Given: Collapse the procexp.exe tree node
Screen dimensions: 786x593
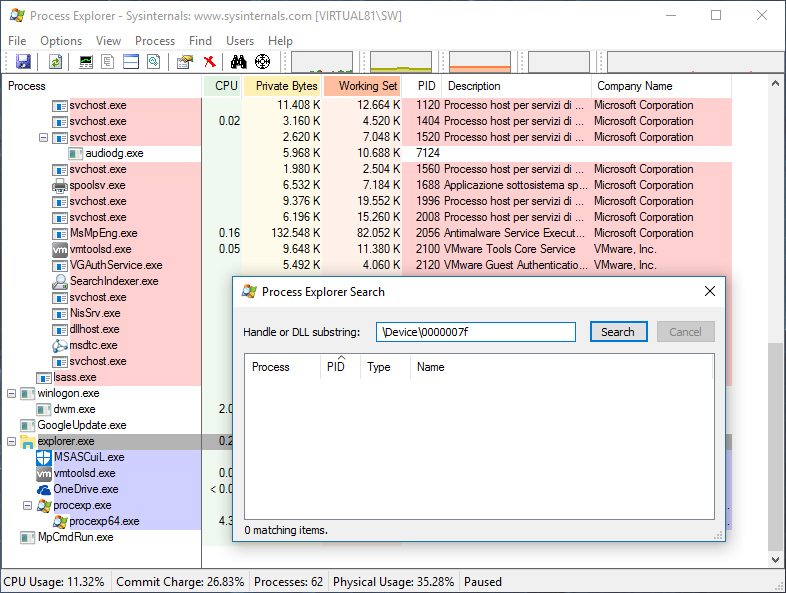Looking at the screenshot, I should (x=27, y=505).
